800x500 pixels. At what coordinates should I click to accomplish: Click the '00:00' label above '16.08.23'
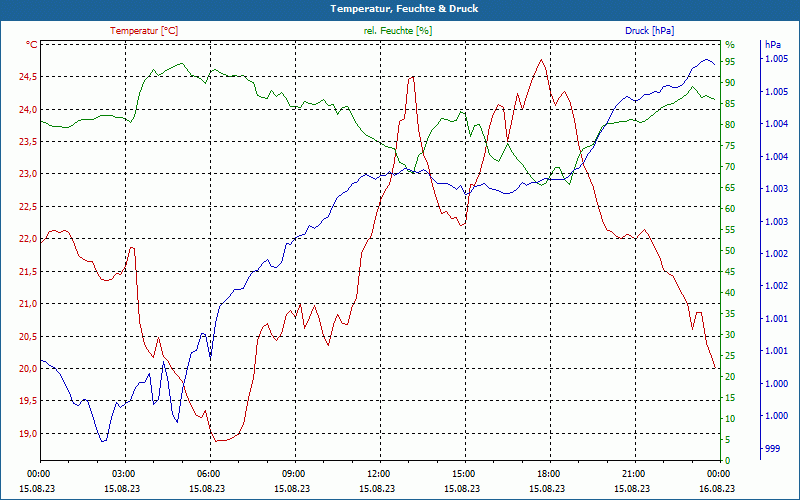pyautogui.click(x=717, y=473)
